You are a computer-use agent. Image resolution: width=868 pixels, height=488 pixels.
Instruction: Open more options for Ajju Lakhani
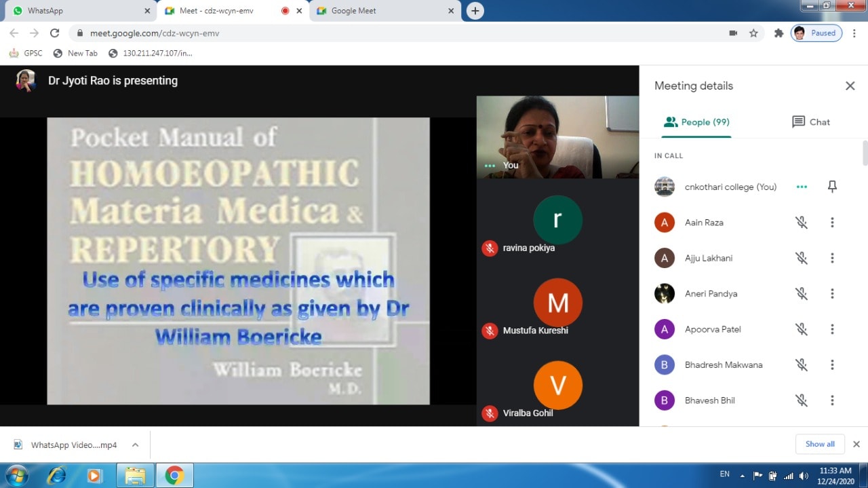(832, 258)
